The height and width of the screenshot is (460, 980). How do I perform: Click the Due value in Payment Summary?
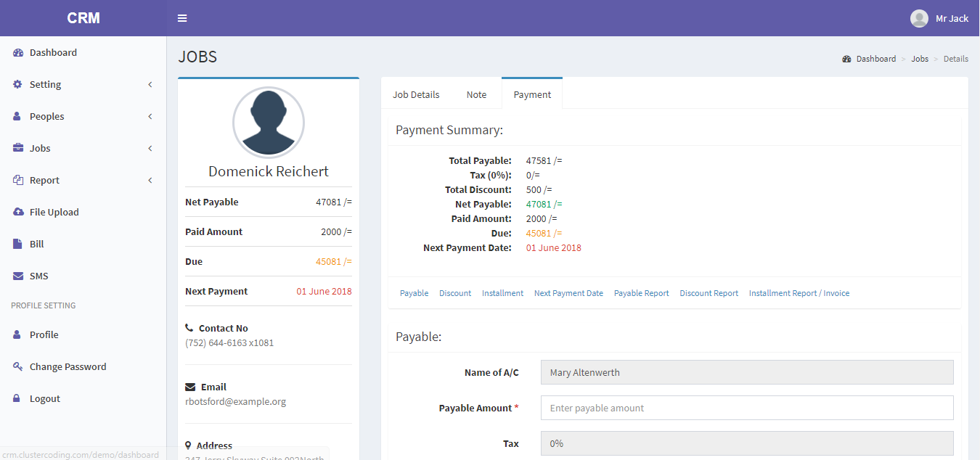[x=544, y=234]
